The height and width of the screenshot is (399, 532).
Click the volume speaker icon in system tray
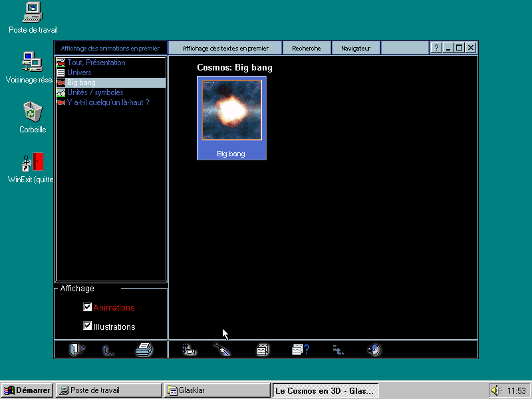[495, 390]
